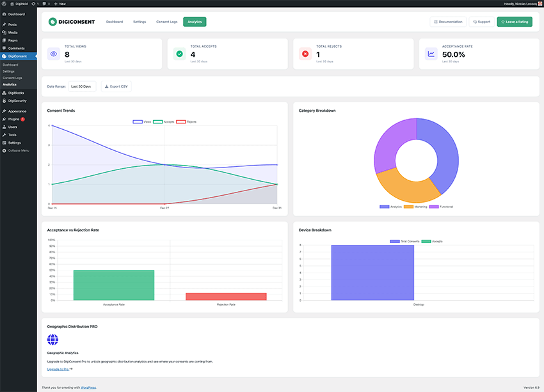This screenshot has height=392, width=544.
Task: Follow the Upgrade to Pro link
Action: (60, 369)
